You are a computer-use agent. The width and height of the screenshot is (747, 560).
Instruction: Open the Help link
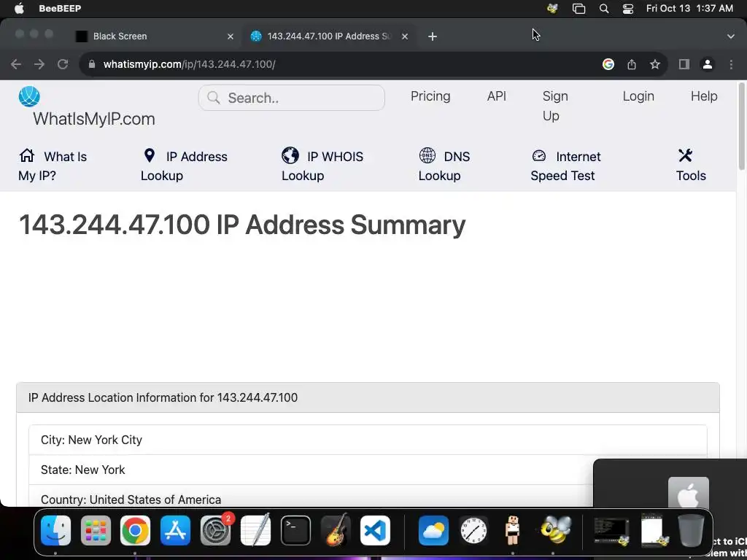tap(704, 96)
